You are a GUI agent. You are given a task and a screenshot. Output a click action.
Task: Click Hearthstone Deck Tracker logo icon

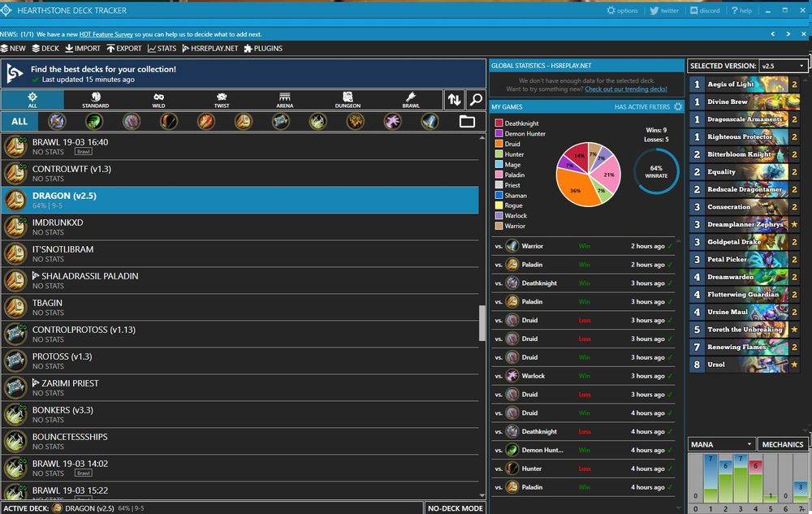[x=6, y=11]
